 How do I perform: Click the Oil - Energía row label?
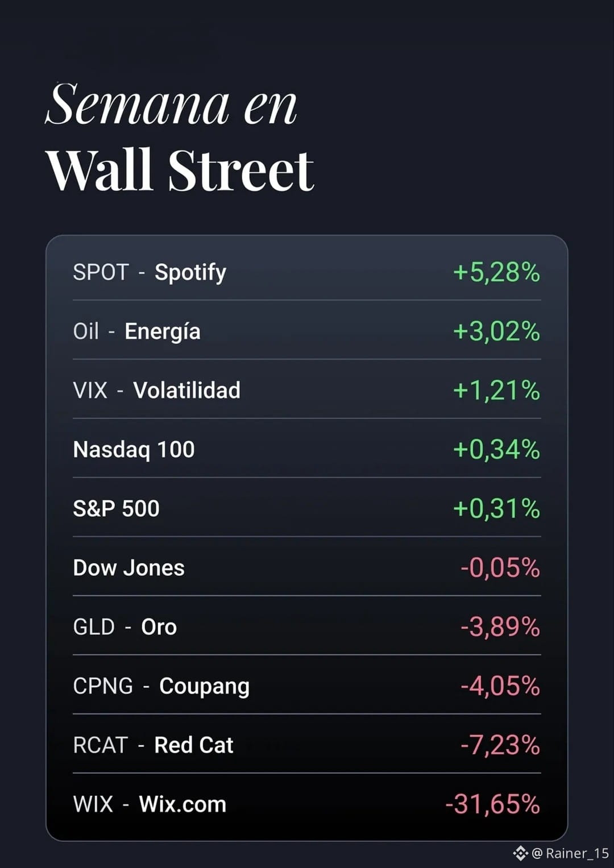[136, 331]
